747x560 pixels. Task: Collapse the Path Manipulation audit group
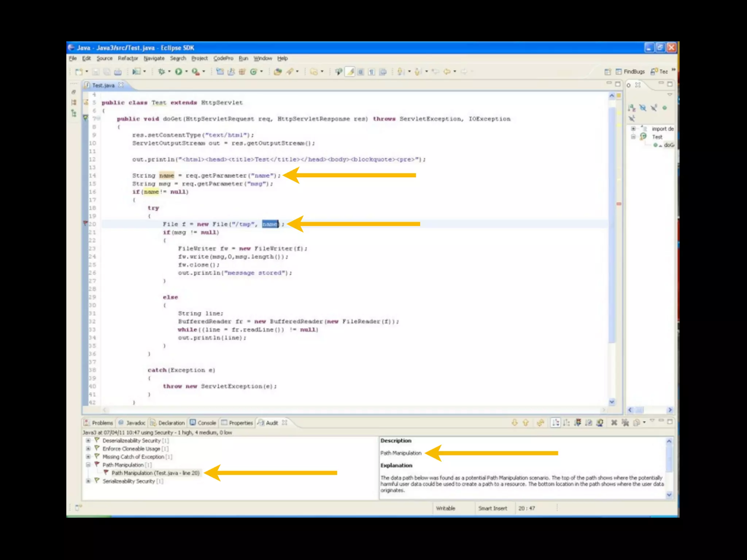pos(88,465)
